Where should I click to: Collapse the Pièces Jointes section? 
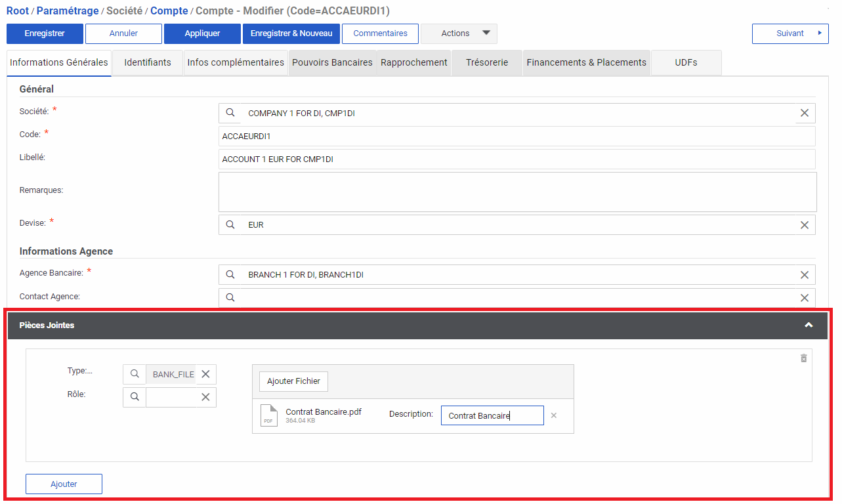pos(809,325)
